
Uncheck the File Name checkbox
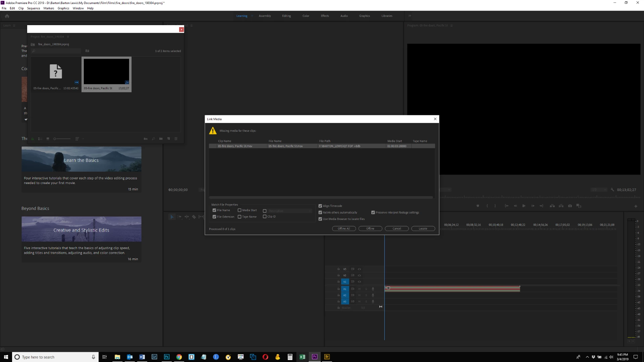coord(214,210)
